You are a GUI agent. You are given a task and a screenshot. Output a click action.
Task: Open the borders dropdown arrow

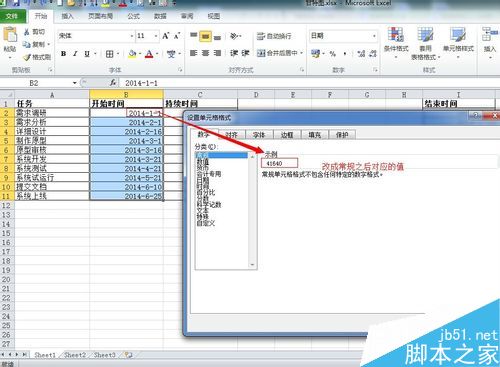118,54
